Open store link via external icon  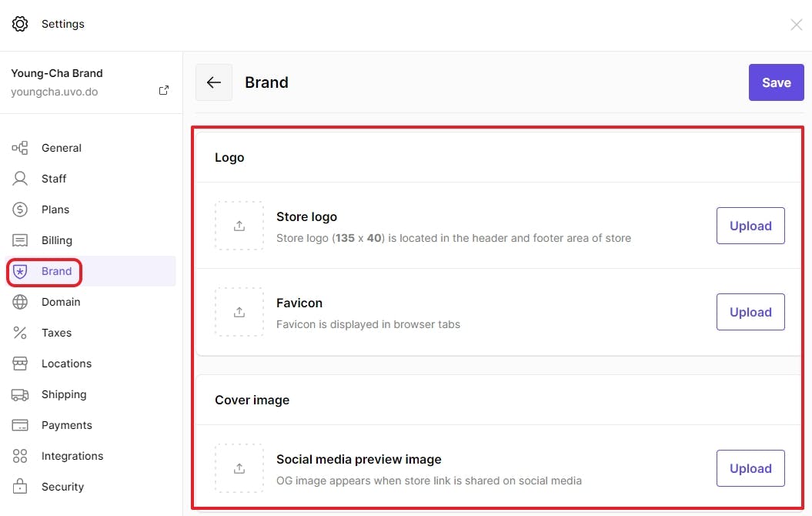[164, 91]
